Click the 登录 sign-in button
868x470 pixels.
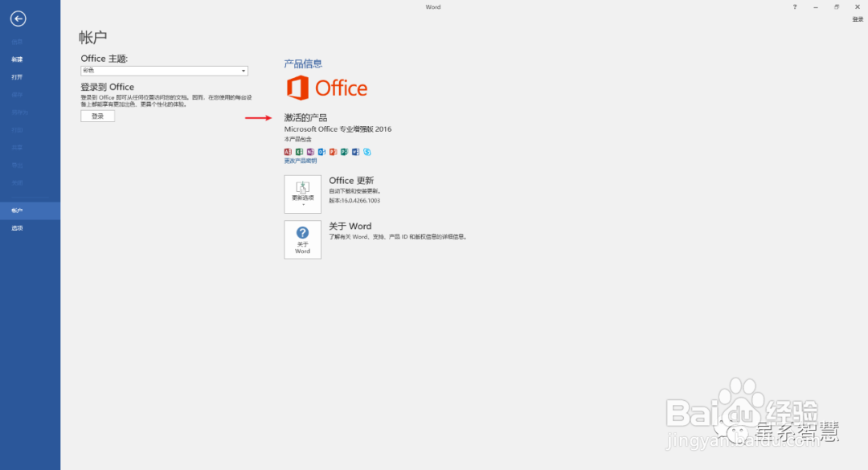97,116
